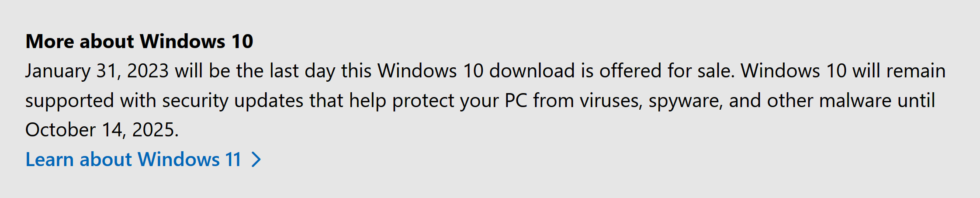
Task: Click the word PC in the paragraph
Action: [516, 101]
